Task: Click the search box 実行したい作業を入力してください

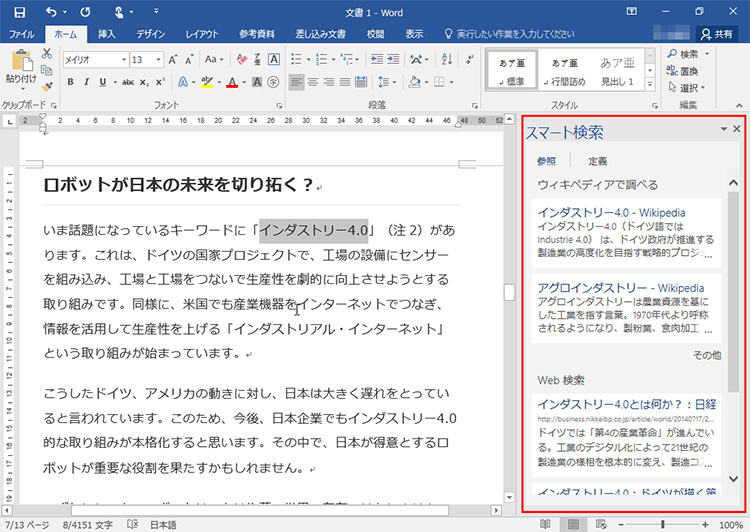Action: 515,33
